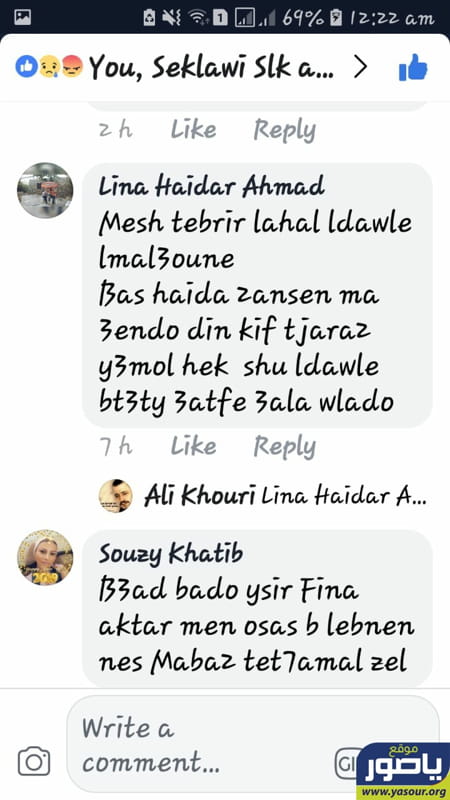Tap the Wi-Fi icon in status bar

[197, 18]
